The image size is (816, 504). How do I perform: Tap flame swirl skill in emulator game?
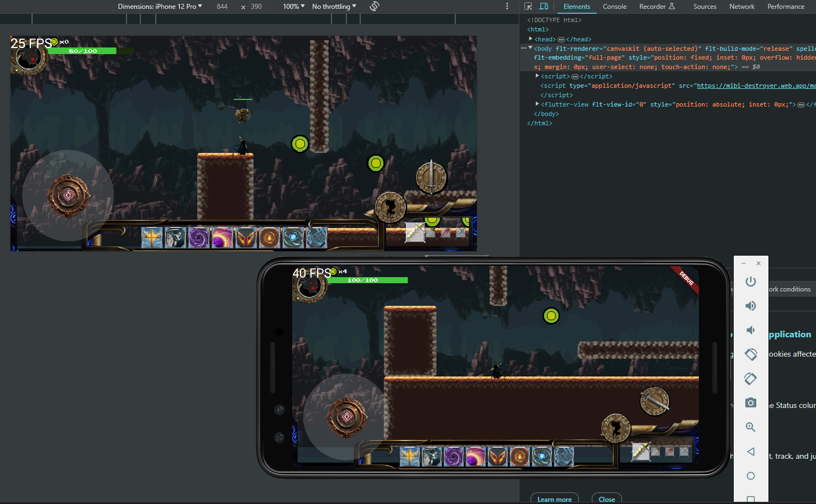(x=520, y=457)
